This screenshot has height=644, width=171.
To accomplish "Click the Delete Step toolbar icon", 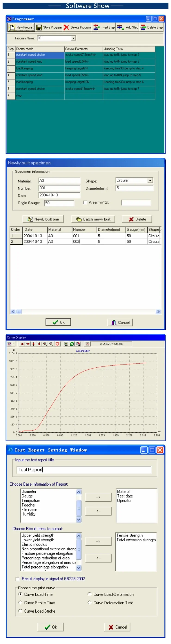I will [x=143, y=28].
